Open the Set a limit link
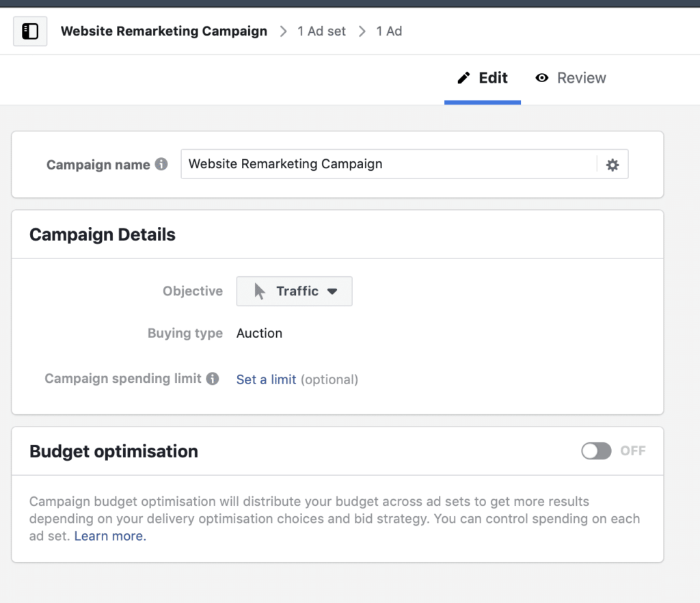 [x=266, y=379]
